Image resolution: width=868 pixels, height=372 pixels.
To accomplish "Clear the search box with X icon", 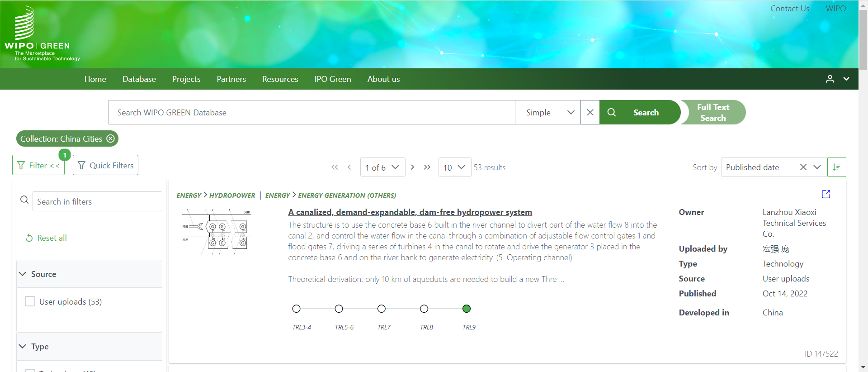I will [x=590, y=113].
